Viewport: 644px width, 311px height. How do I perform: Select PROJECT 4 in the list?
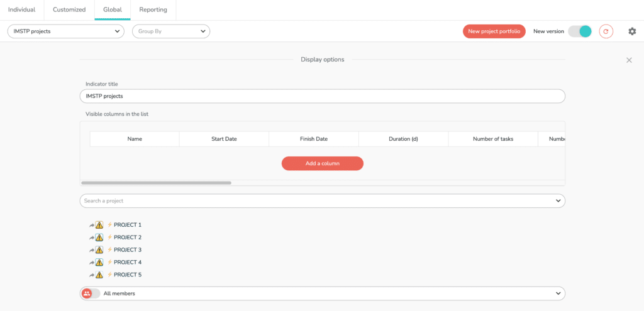click(x=128, y=262)
